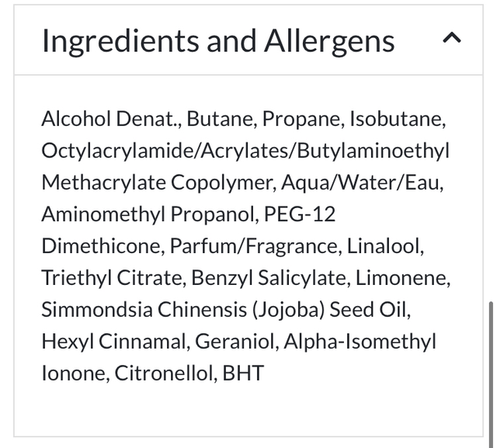Click the Methacrylate Copolymer text
This screenshot has width=497, height=448.
(158, 182)
